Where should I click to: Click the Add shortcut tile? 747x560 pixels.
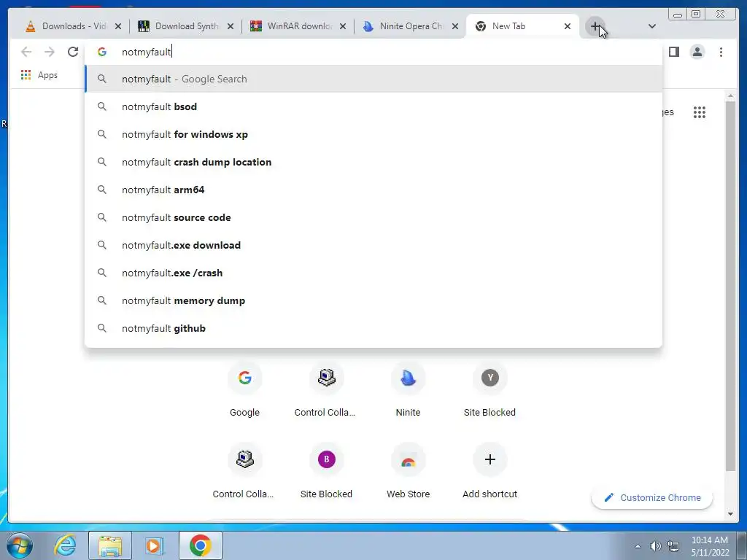point(489,470)
